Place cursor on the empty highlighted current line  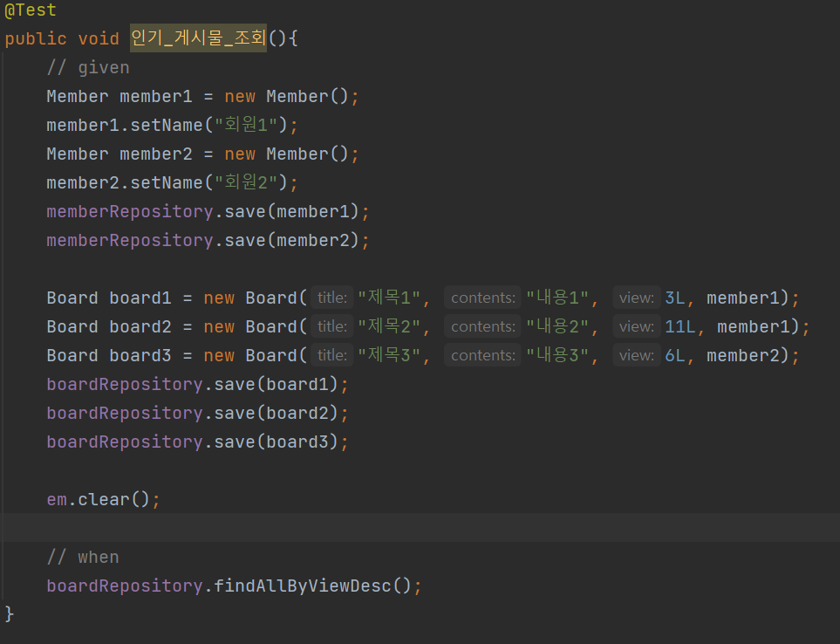420,528
